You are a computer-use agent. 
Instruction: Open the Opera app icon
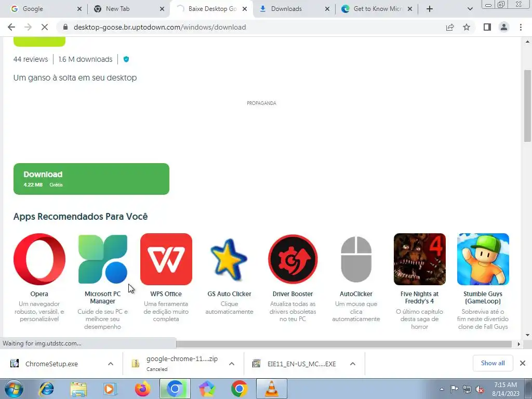click(39, 259)
